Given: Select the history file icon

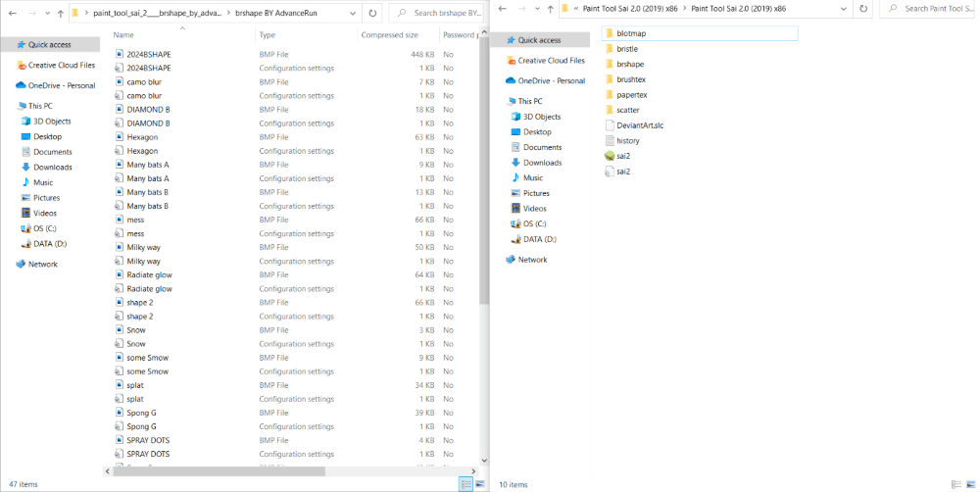Looking at the screenshot, I should click(610, 141).
